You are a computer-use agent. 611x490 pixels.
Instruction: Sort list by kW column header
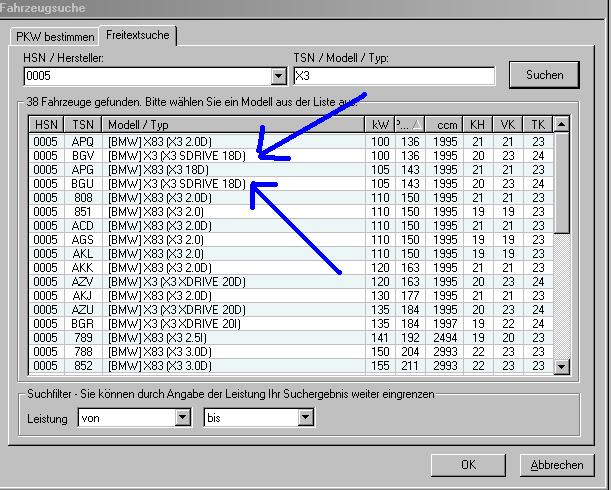pos(379,124)
